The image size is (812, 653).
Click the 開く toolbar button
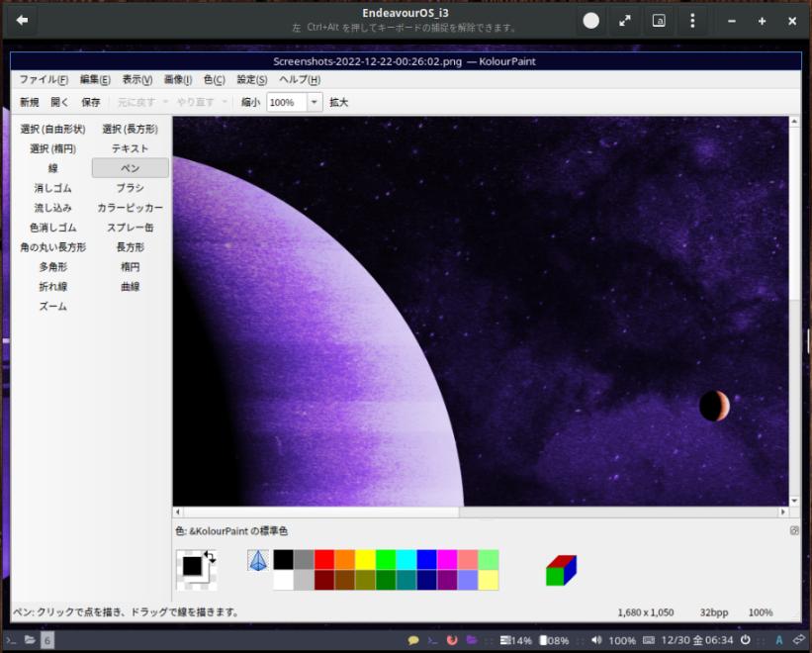[x=59, y=102]
